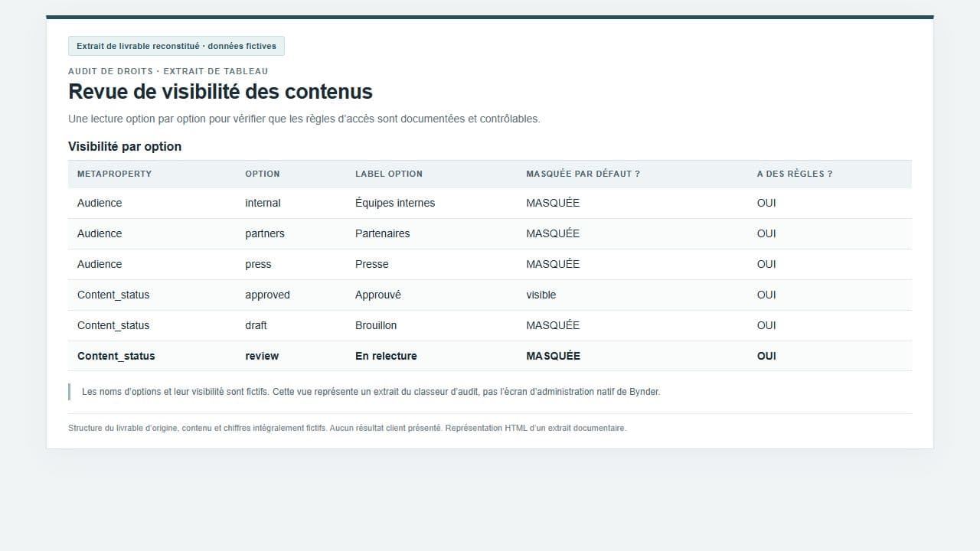Select the LABEL OPTION column header

[x=389, y=174]
